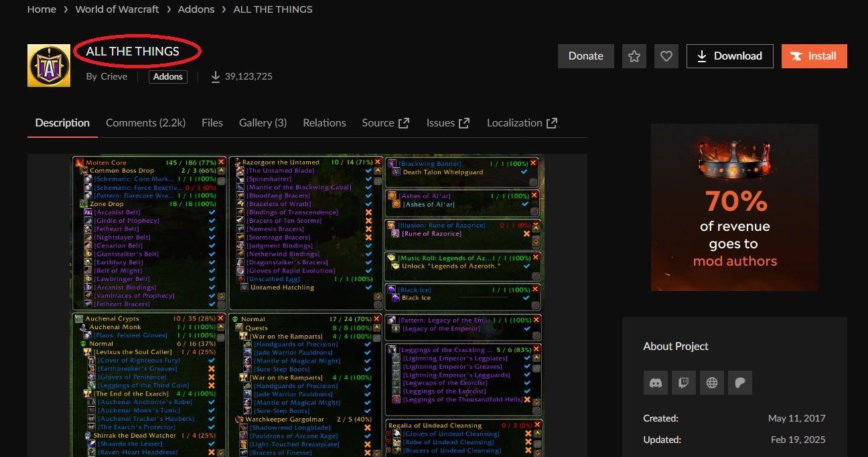This screenshot has width=868, height=457.
Task: Click the download count arrow icon
Action: pos(216,76)
